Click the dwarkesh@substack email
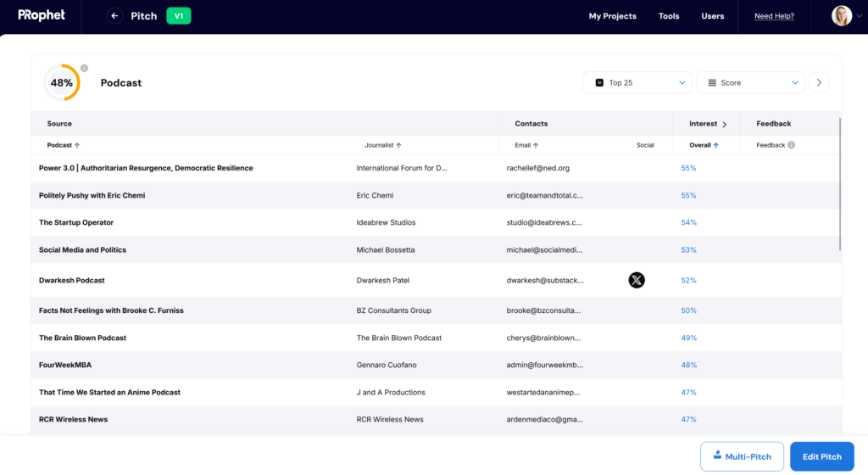Image resolution: width=868 pixels, height=475 pixels. [545, 280]
